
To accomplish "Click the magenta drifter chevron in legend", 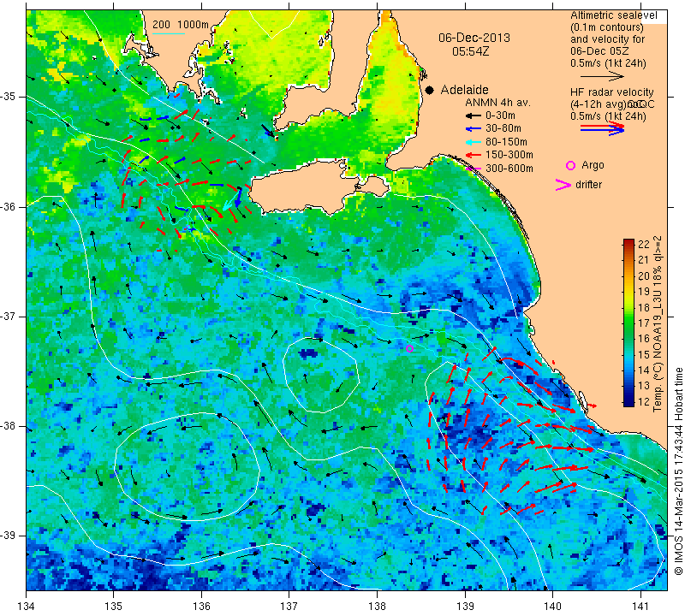I will (563, 185).
